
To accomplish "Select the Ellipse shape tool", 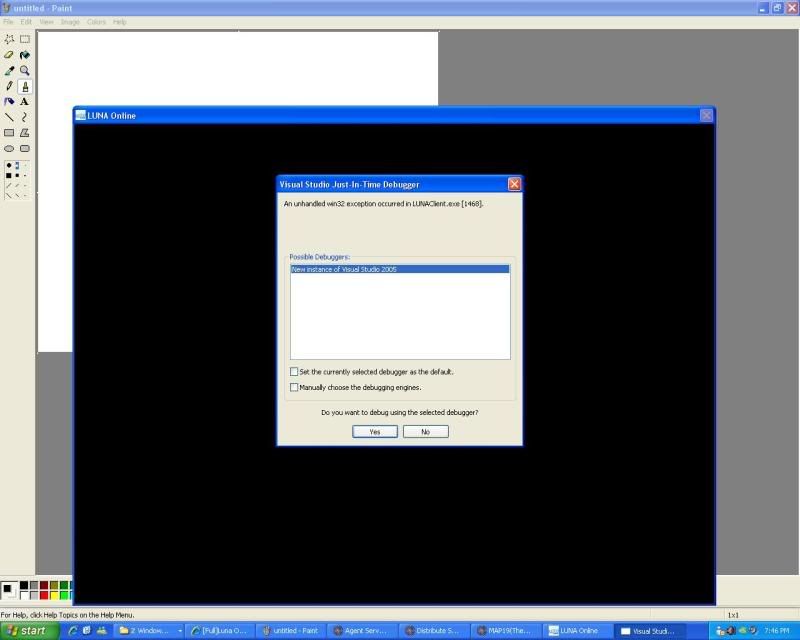I will (x=9, y=148).
